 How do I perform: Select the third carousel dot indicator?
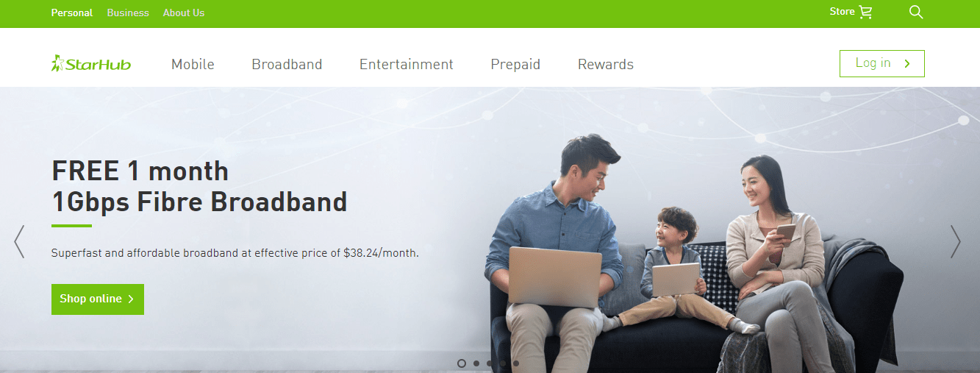(490, 363)
